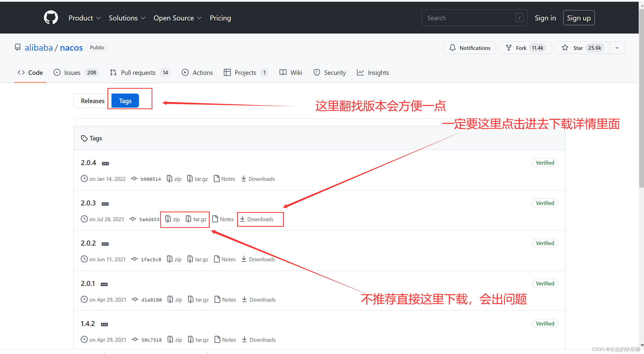Click the Notifications bell button

pyautogui.click(x=470, y=48)
